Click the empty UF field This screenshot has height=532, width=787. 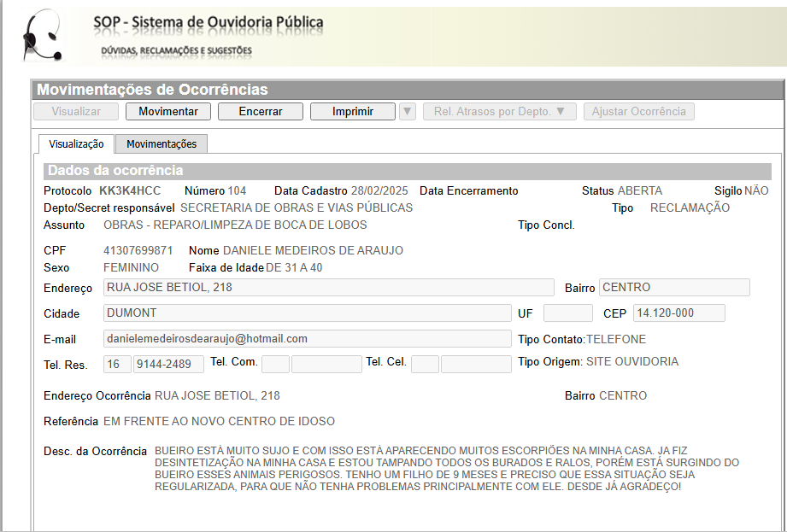tap(567, 313)
